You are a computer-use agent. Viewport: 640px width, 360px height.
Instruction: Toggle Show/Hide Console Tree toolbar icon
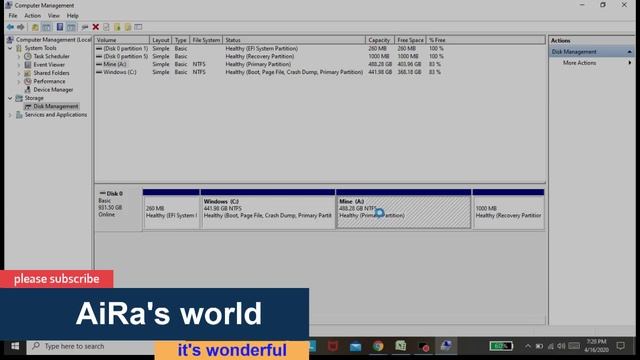pos(47,27)
